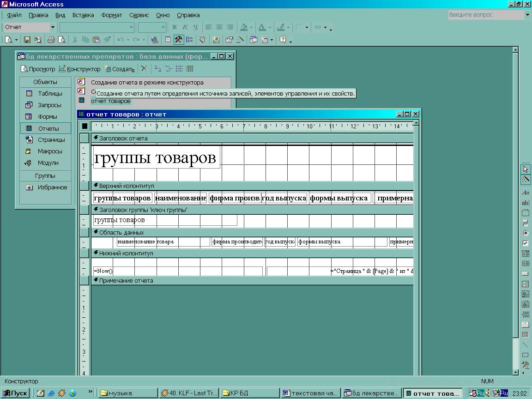This screenshot has height=399, width=532.
Task: Click the Пуск start button
Action: pyautogui.click(x=15, y=393)
